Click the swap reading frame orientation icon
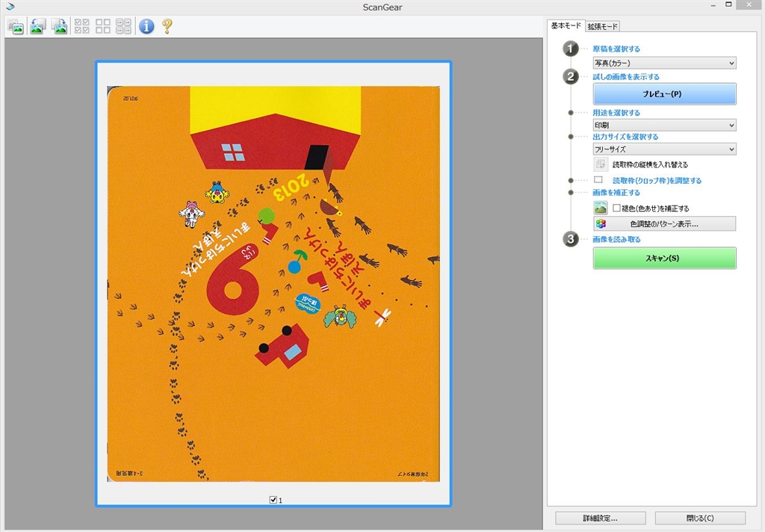This screenshot has height=532, width=765. [601, 164]
